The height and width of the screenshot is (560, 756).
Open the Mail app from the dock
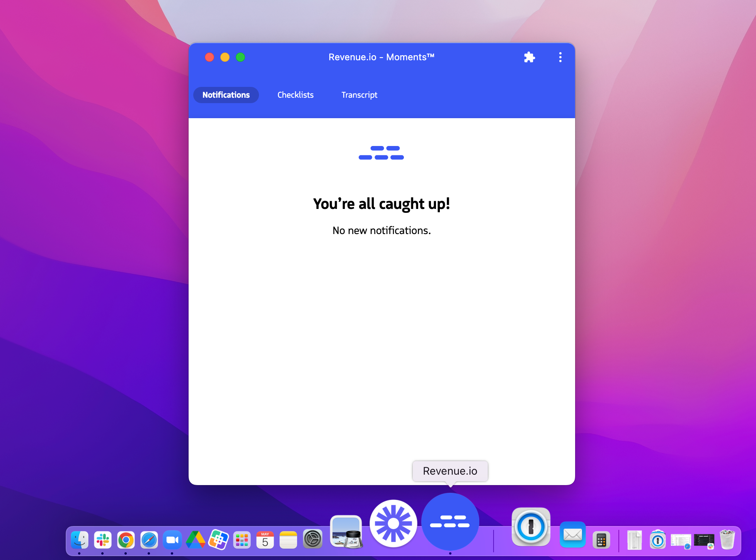(x=573, y=535)
